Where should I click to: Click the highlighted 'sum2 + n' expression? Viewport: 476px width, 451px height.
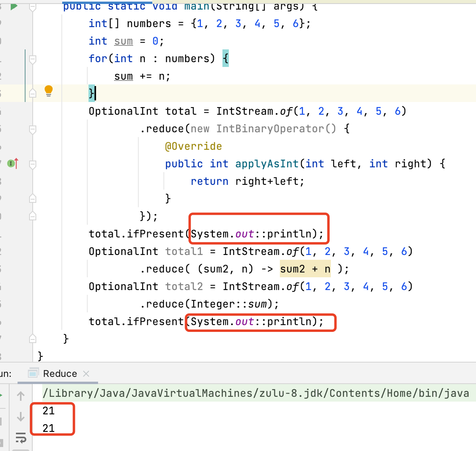click(x=305, y=269)
